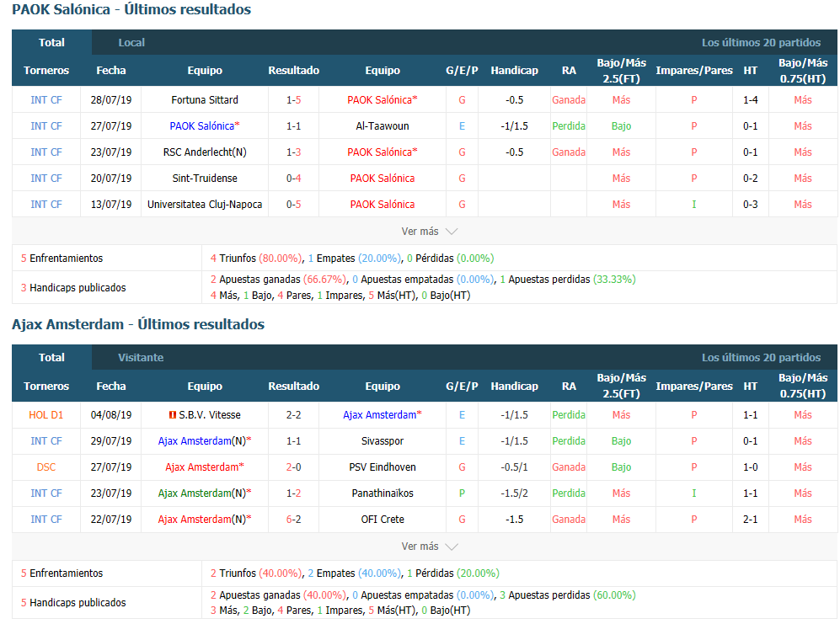Click INT CF in the 22/07/19 row
This screenshot has height=624, width=840.
pos(46,520)
